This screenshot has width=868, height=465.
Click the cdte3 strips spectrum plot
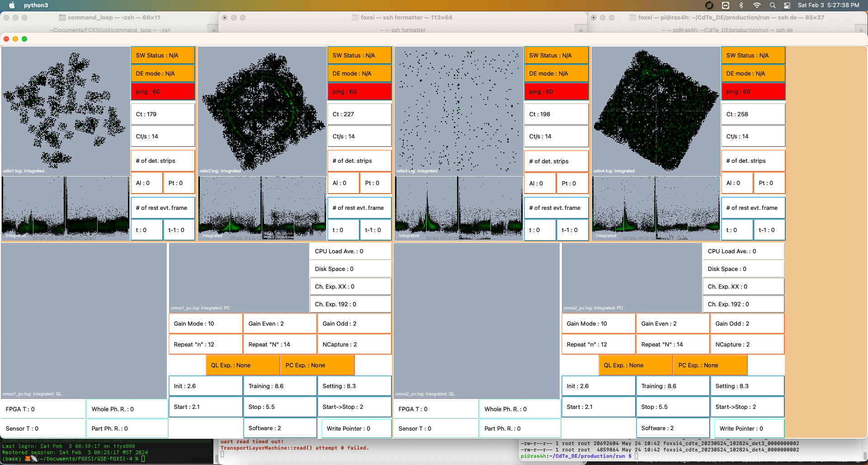pos(459,208)
